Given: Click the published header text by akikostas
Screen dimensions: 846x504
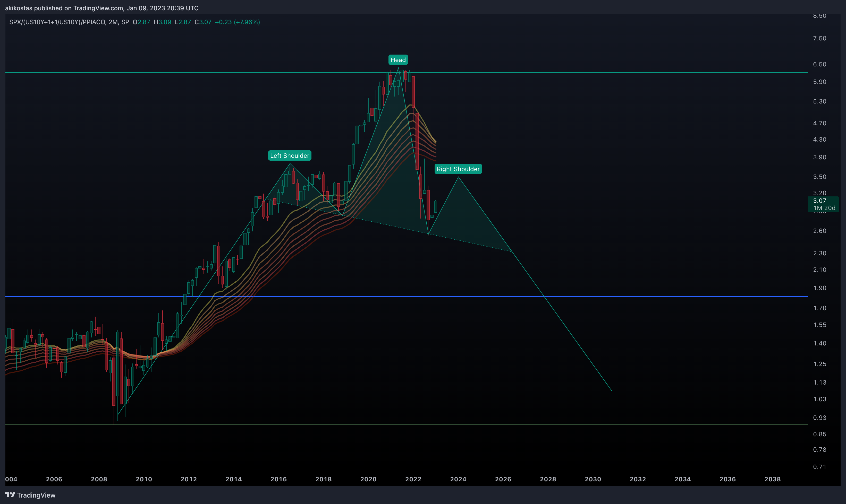Looking at the screenshot, I should [102, 8].
